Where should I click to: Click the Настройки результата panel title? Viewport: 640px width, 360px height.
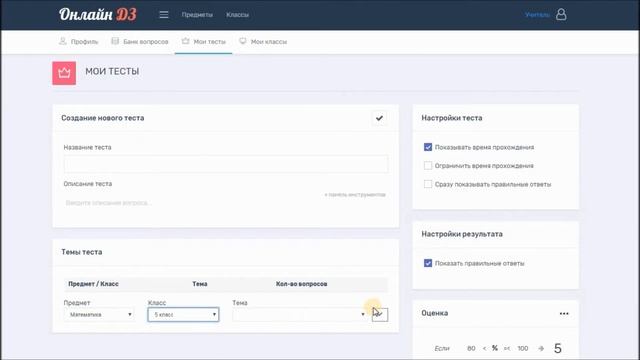pos(462,234)
